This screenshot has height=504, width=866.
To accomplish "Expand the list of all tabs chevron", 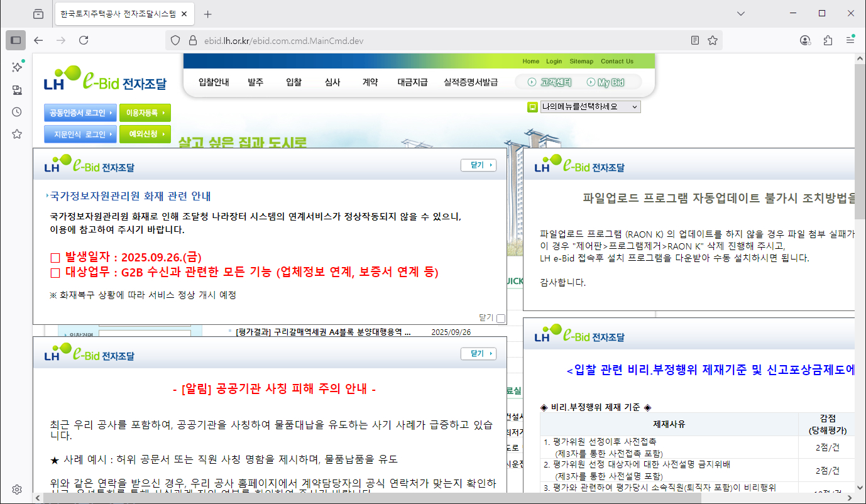I will (740, 13).
